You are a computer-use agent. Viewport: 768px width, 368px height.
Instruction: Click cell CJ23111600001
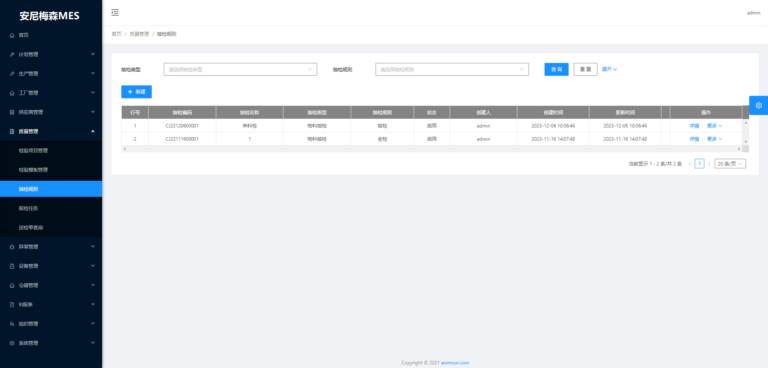click(182, 139)
